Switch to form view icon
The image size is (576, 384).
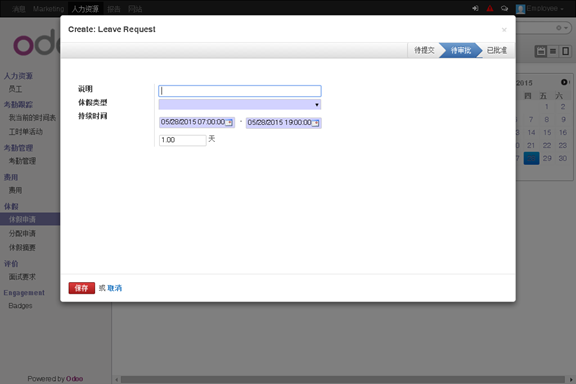pos(565,51)
